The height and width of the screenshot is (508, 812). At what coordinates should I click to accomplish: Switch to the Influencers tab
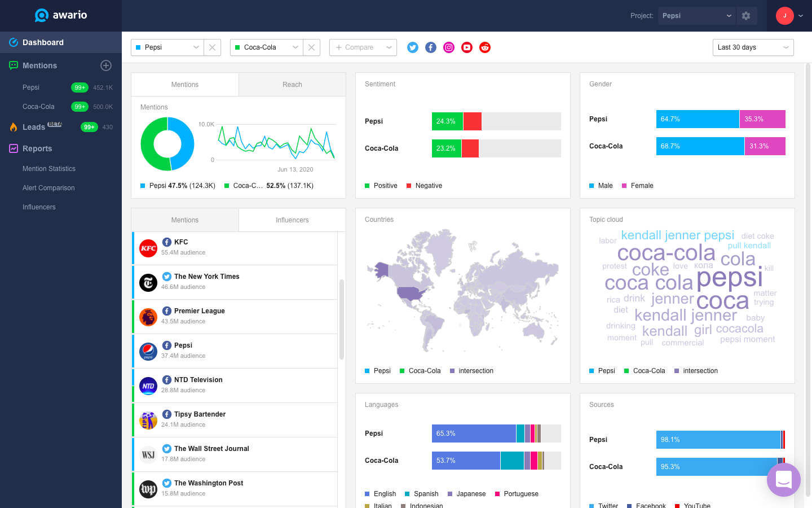pyautogui.click(x=292, y=220)
